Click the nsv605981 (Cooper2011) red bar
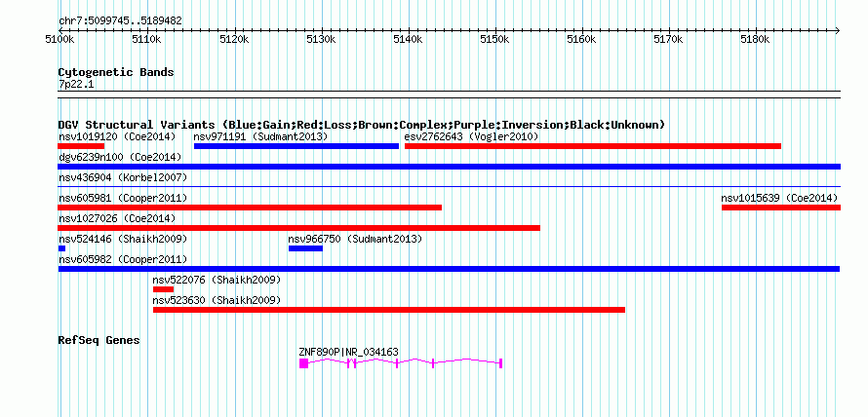 click(x=250, y=208)
